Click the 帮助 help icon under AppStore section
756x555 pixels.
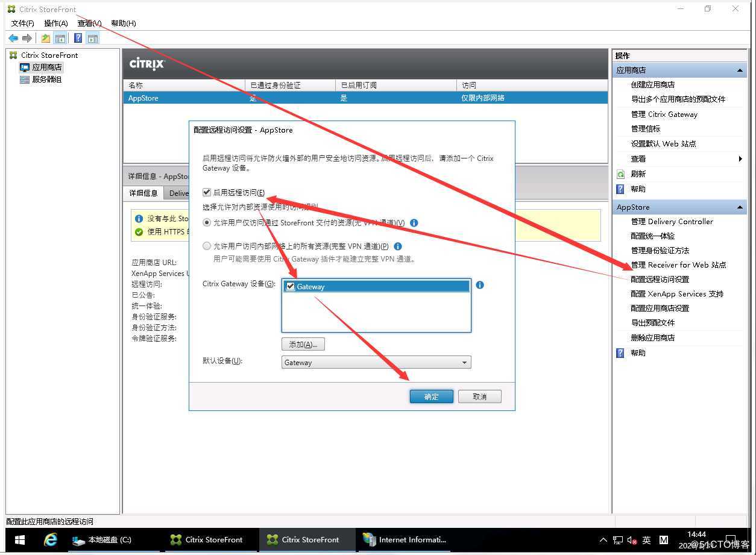(620, 353)
